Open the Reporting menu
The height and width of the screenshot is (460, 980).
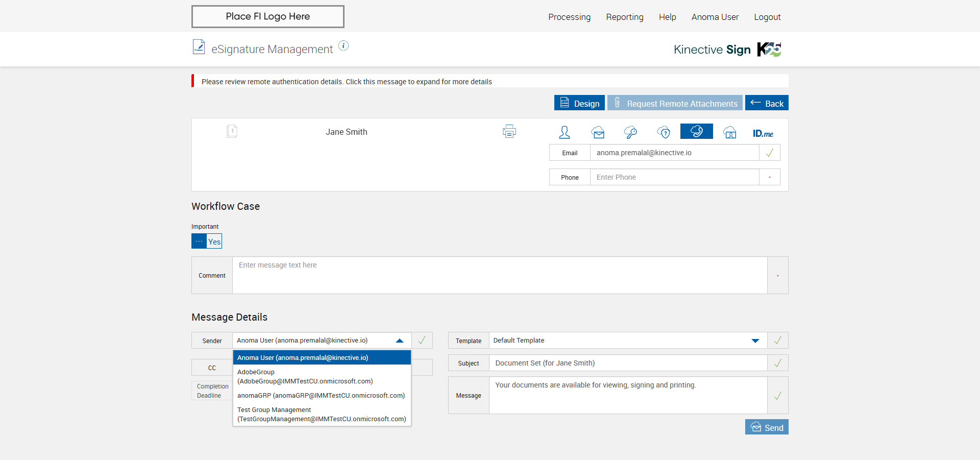coord(624,17)
